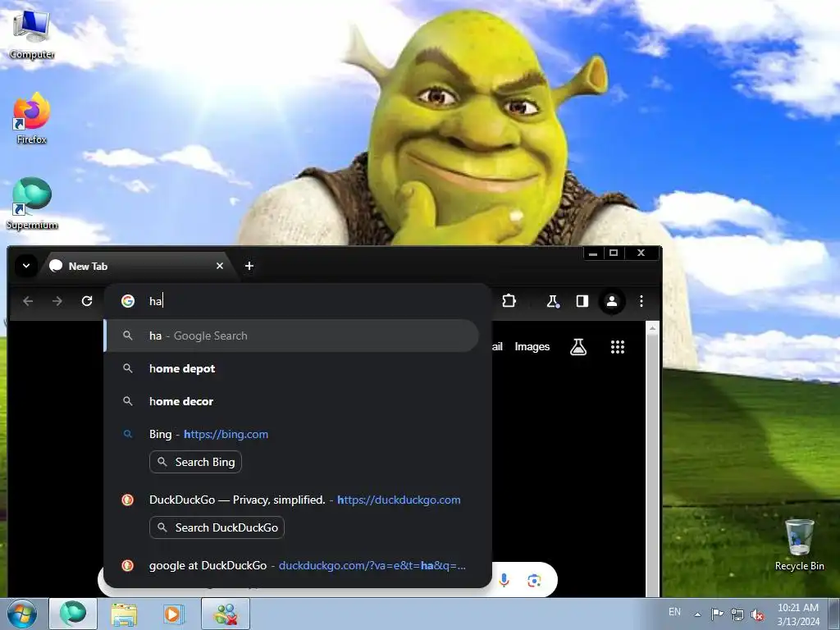
Task: Select the Bing https://bing.com suggestion
Action: click(x=292, y=434)
